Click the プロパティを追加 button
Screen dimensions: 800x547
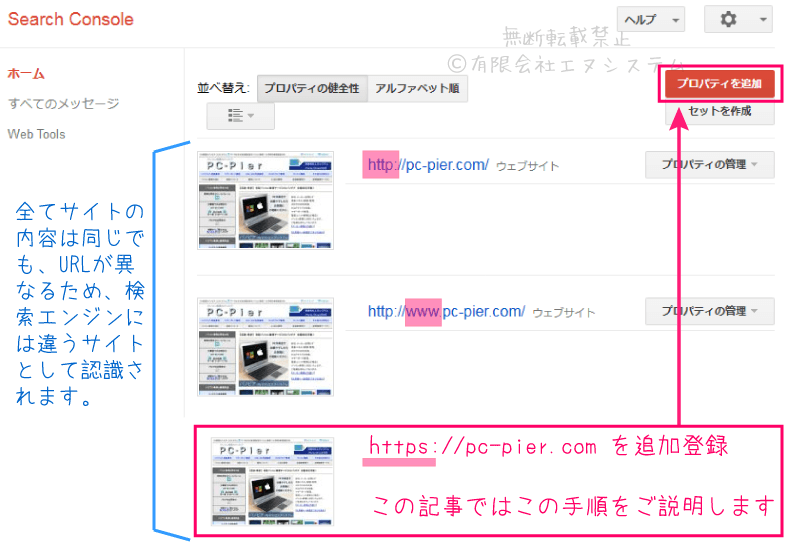(719, 83)
